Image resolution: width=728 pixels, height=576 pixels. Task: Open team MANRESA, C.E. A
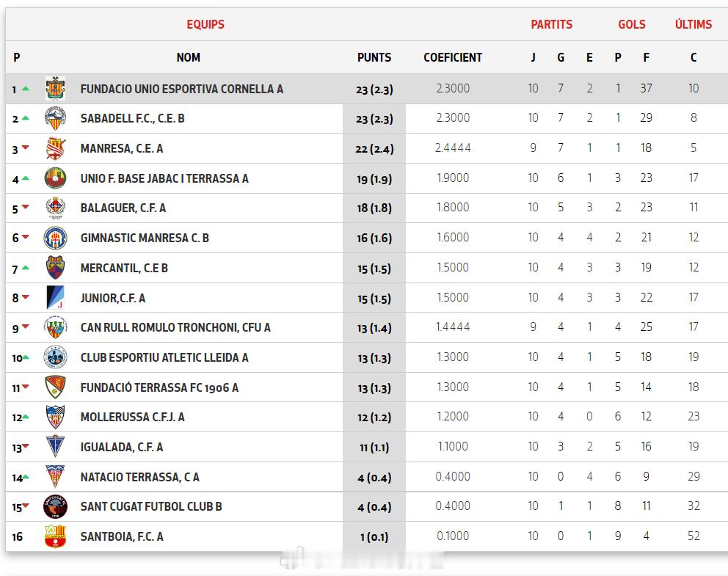pyautogui.click(x=122, y=148)
